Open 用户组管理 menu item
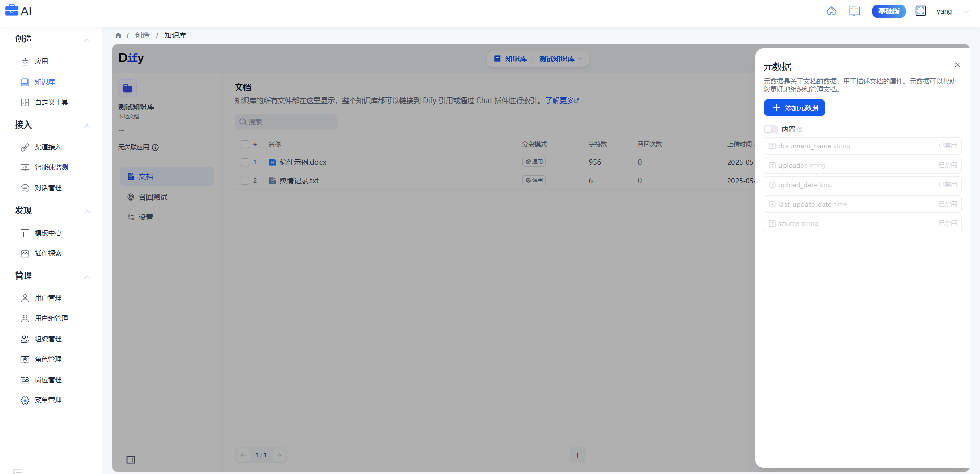This screenshot has height=474, width=980. pyautogui.click(x=51, y=318)
